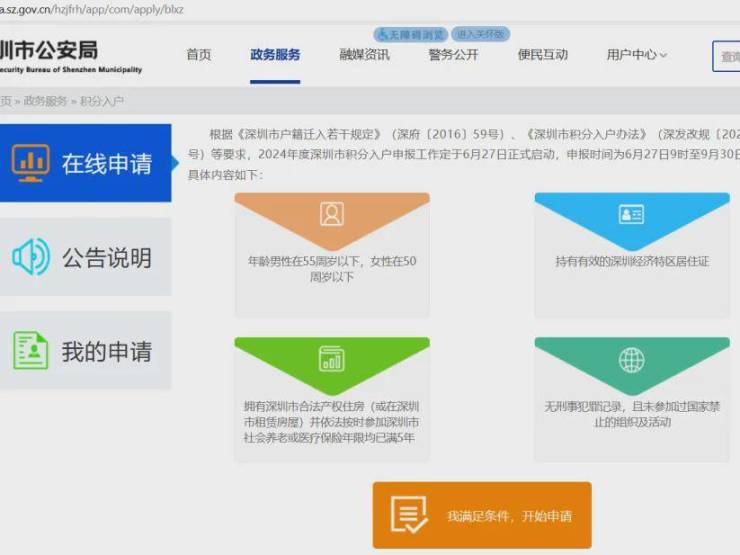Click the globe icon on criminal record card
The height and width of the screenshot is (555, 740).
tap(631, 359)
